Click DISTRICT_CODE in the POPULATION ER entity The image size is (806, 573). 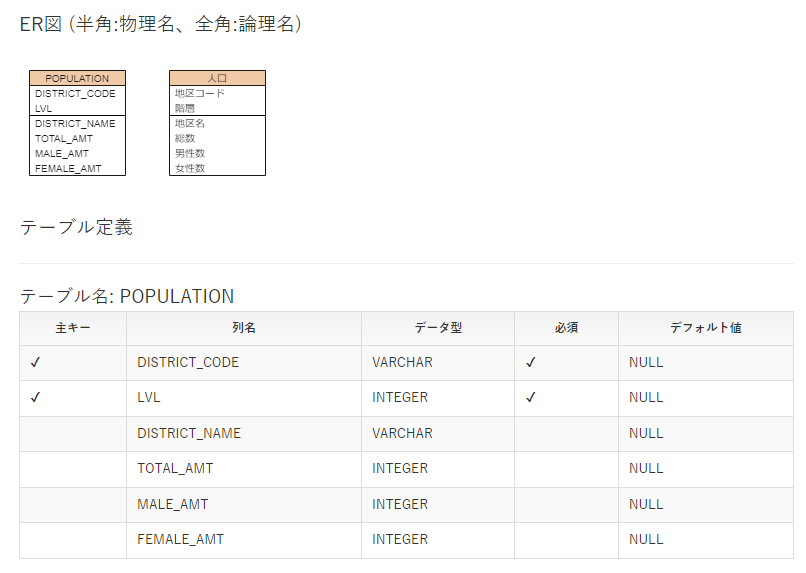click(75, 94)
